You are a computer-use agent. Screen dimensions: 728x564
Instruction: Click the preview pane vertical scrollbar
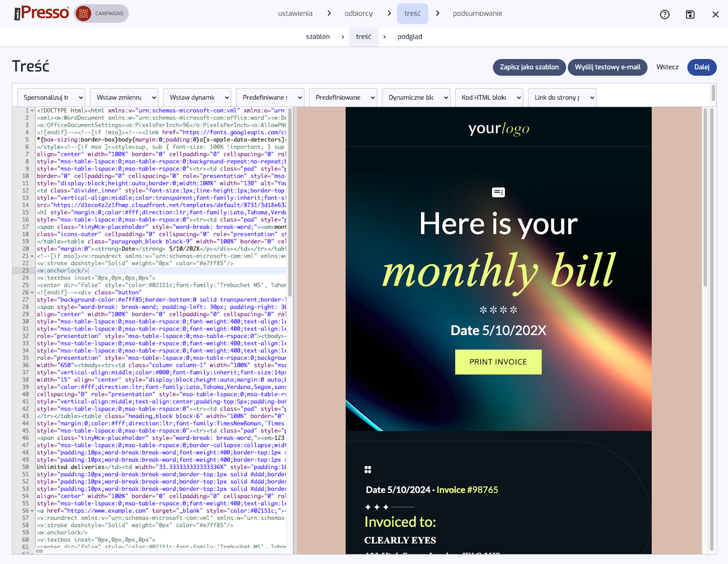point(705,197)
